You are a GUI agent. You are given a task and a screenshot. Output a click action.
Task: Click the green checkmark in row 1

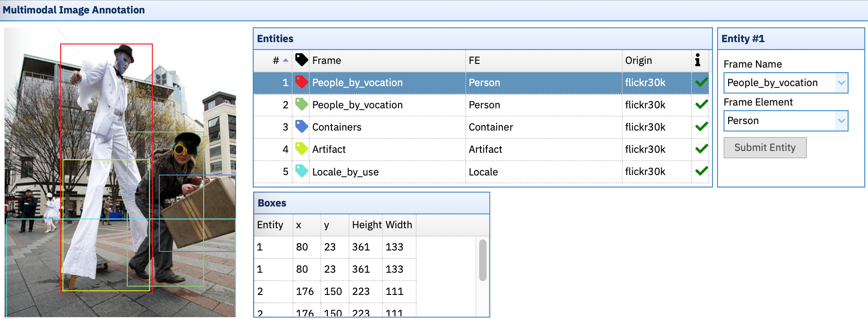click(701, 82)
